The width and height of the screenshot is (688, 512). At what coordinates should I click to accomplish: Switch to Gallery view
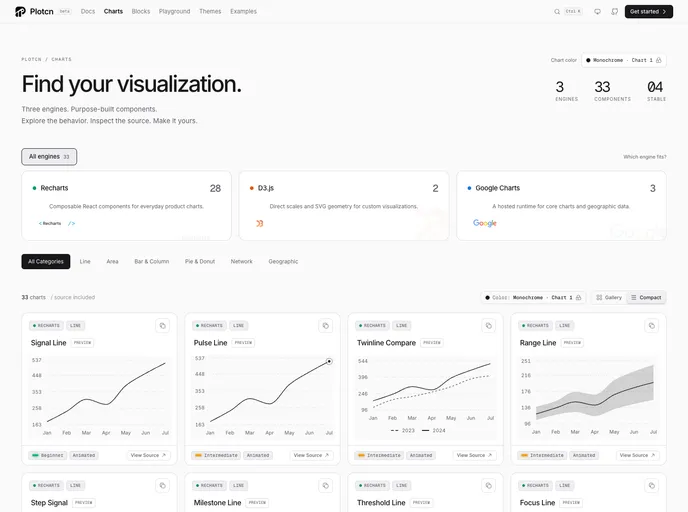pos(609,297)
